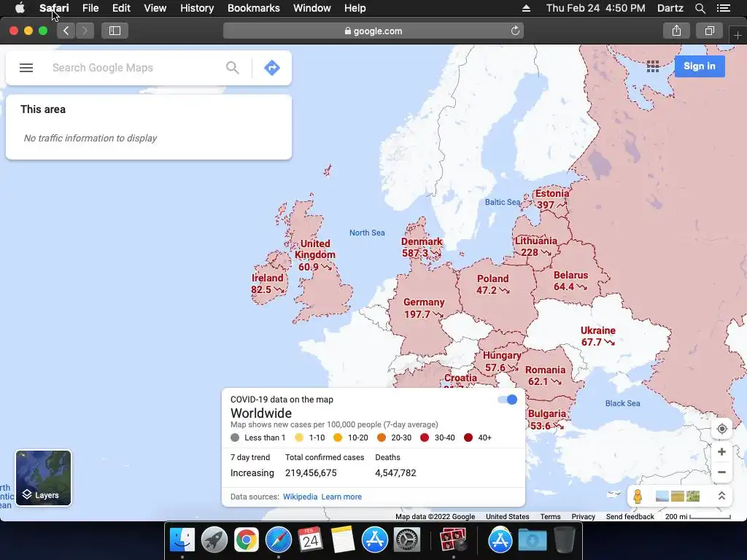Open the Window menu
Screen dimensions: 747x560
pos(312,8)
